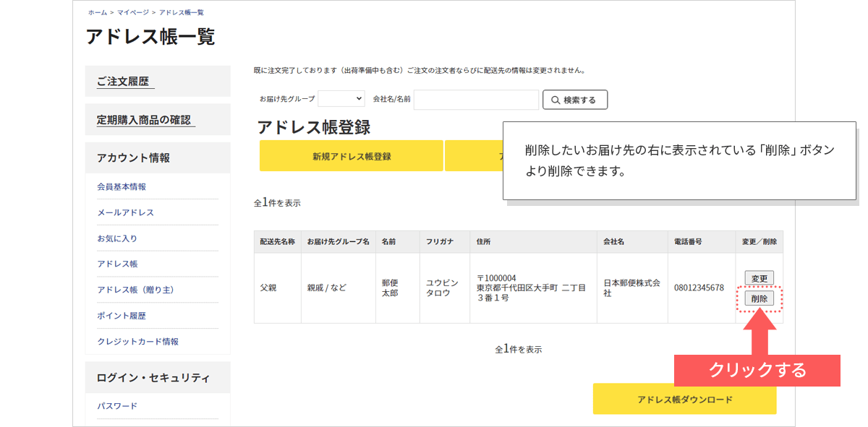The image size is (868, 427).
Task: Open the お届け先グループ dropdown
Action: pos(341,99)
